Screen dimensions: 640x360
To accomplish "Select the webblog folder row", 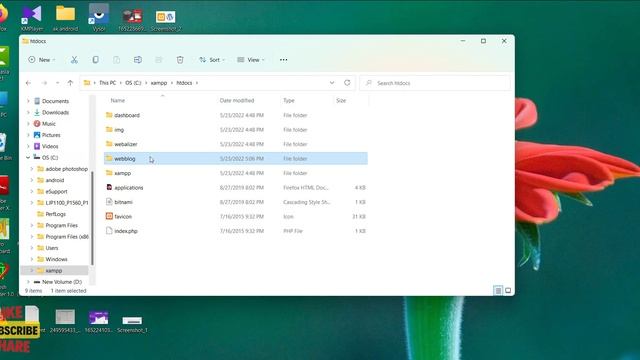I will [x=236, y=159].
